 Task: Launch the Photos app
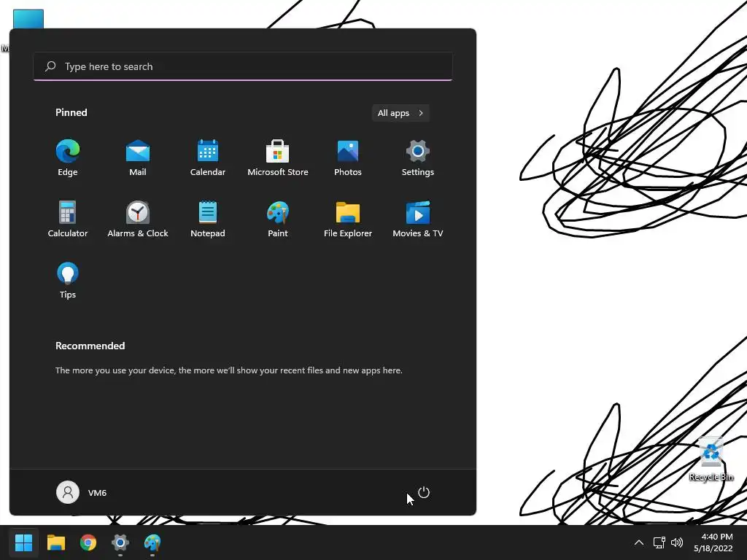348,158
